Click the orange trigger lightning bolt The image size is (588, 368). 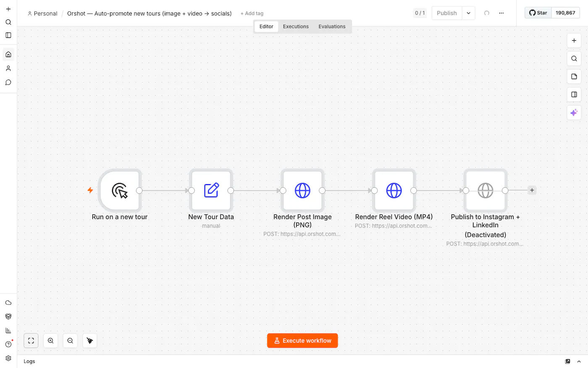coord(90,190)
